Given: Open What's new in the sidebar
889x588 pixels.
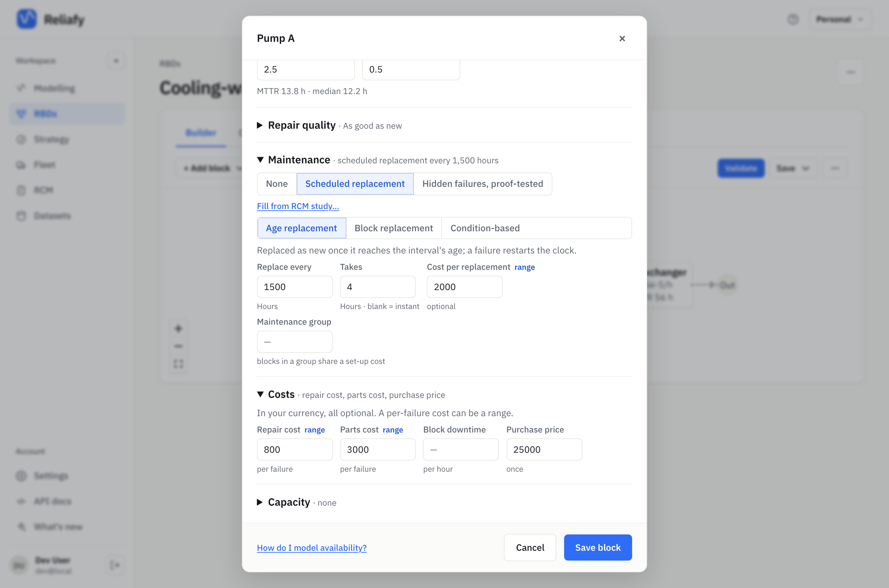Looking at the screenshot, I should [67, 527].
